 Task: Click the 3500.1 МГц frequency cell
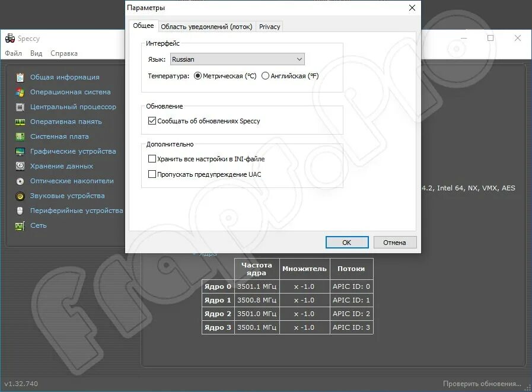click(x=257, y=327)
